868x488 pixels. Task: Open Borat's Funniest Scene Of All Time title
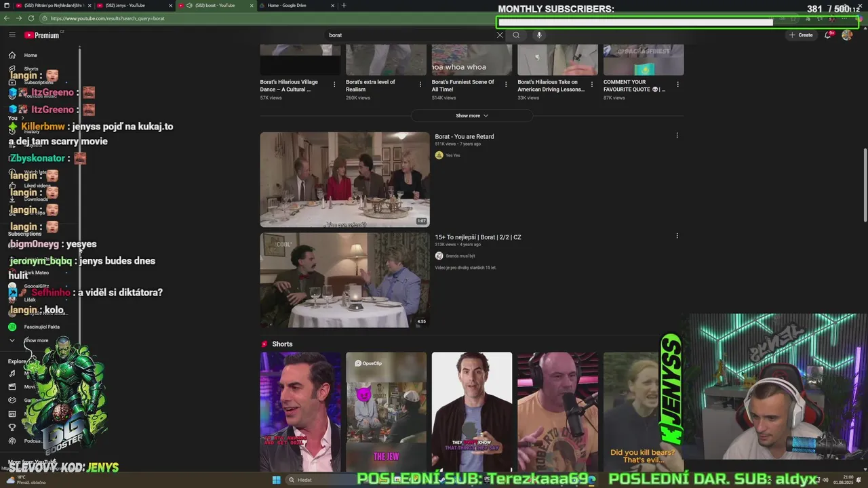463,85
